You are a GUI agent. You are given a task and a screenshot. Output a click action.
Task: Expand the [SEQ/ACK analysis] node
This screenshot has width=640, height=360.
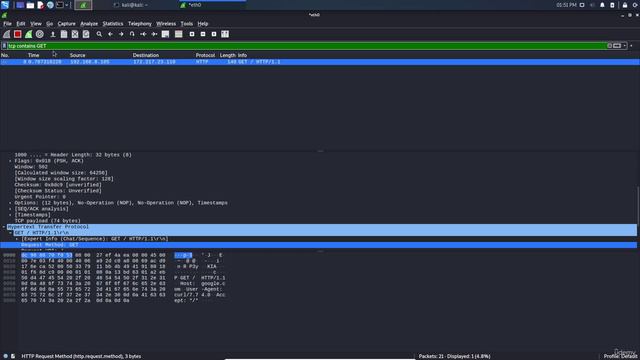10,209
